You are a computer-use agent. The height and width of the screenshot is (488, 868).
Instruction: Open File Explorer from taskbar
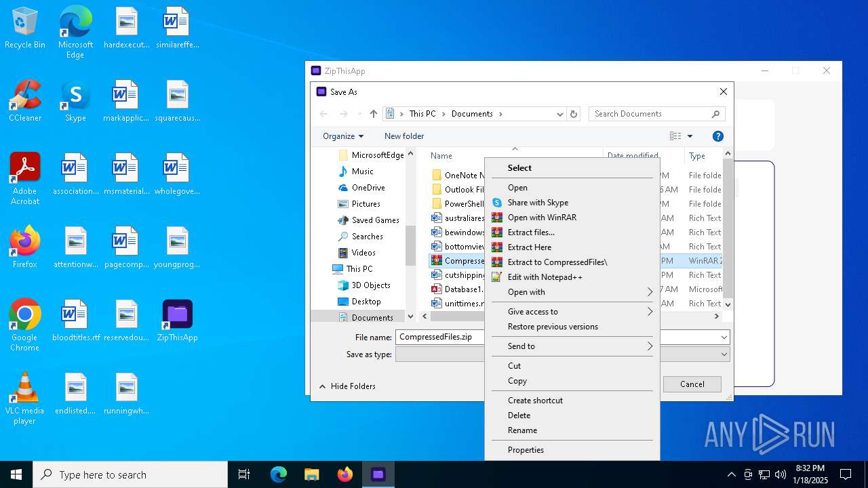[x=311, y=474]
